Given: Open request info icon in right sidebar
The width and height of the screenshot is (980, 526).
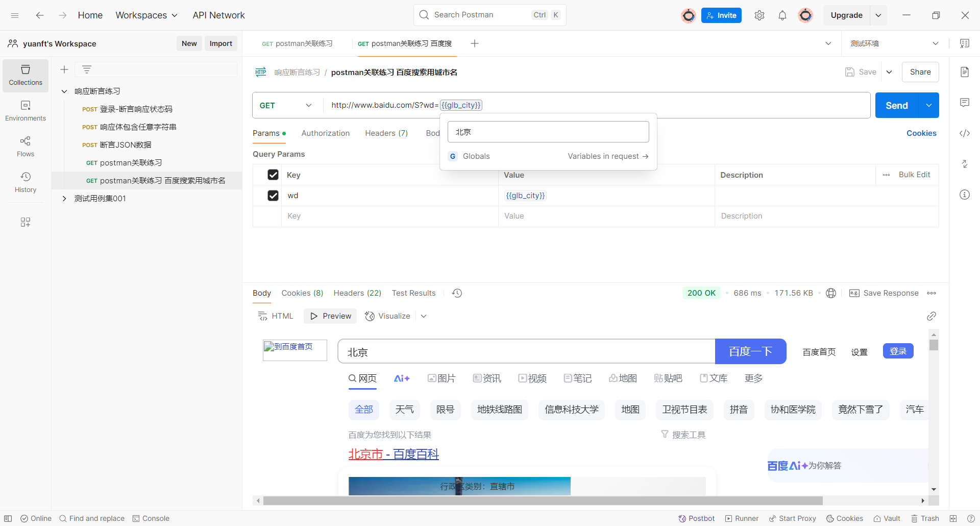Looking at the screenshot, I should pyautogui.click(x=965, y=195).
